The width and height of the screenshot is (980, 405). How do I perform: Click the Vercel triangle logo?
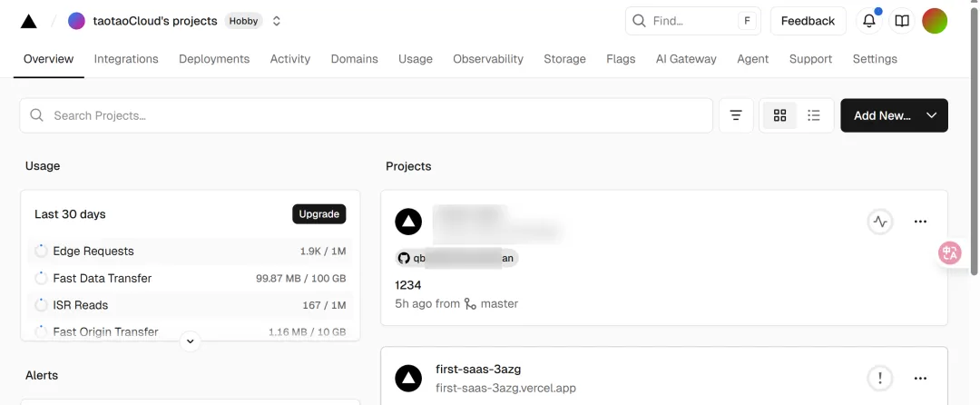(29, 21)
